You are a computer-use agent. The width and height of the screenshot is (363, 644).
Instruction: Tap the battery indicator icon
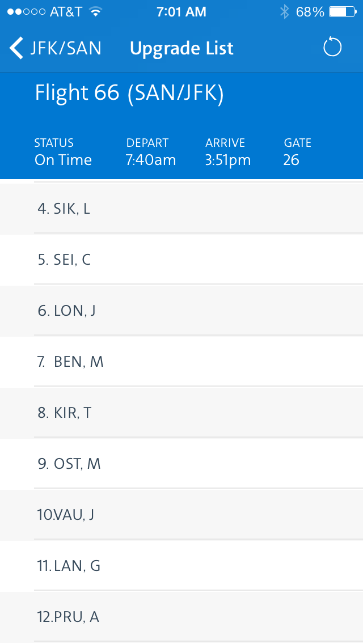343,12
